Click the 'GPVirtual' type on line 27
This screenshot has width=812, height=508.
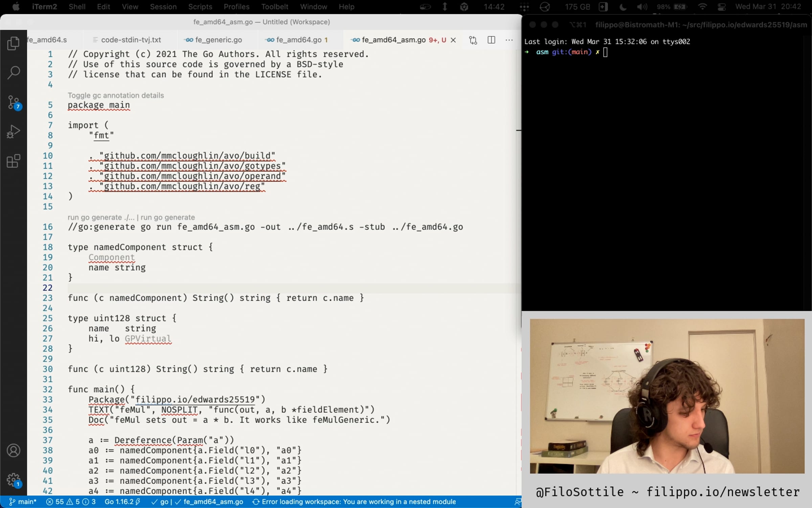click(x=148, y=339)
